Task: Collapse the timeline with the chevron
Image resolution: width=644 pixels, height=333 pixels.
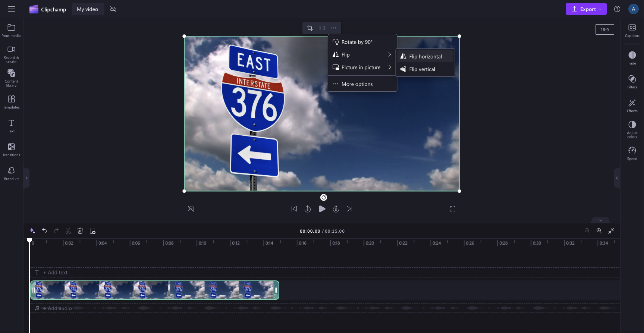Action: pyautogui.click(x=600, y=220)
